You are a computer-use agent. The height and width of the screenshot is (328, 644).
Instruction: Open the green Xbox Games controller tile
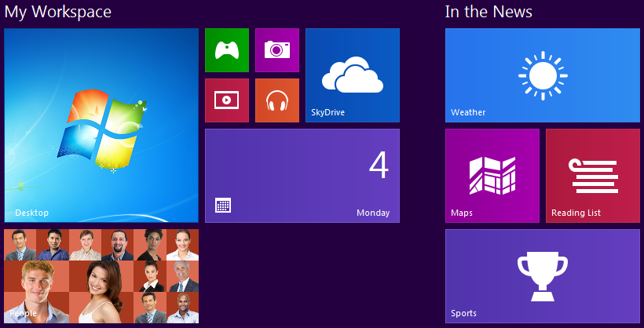click(226, 50)
